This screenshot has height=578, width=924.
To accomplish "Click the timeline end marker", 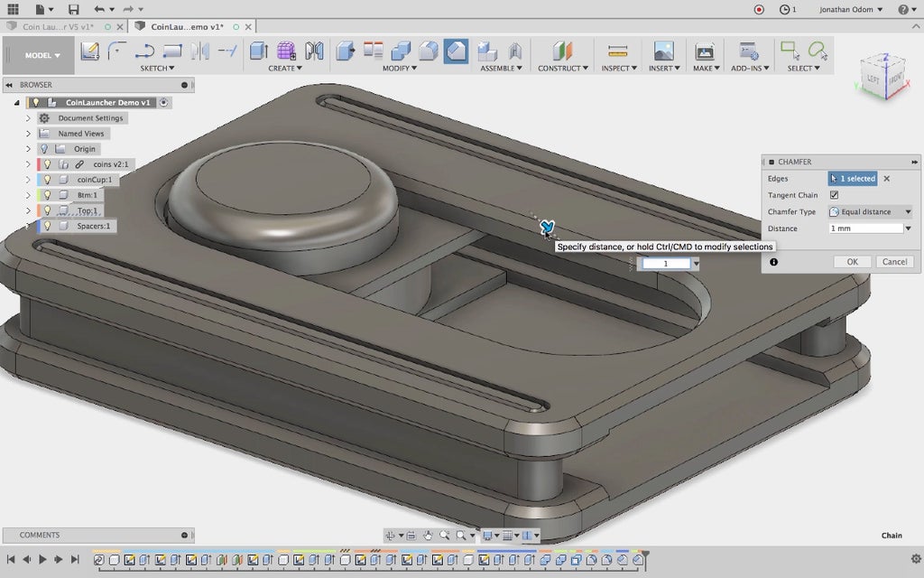I will (645, 559).
